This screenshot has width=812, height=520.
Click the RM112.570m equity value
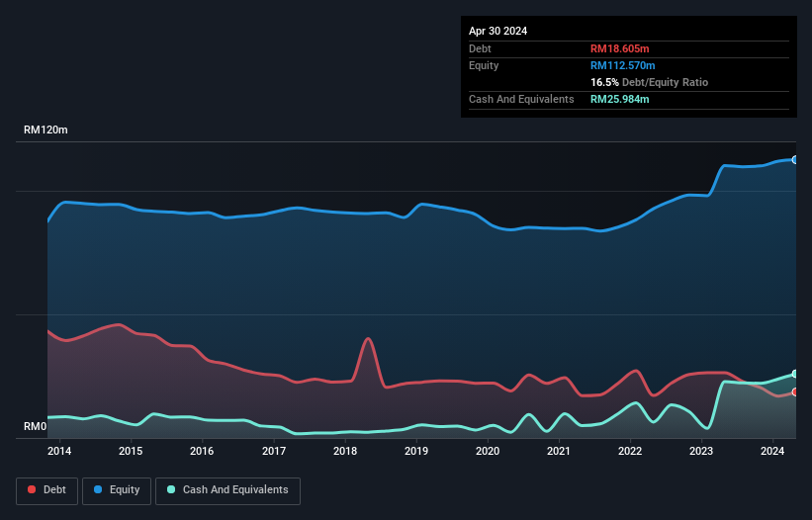point(622,65)
